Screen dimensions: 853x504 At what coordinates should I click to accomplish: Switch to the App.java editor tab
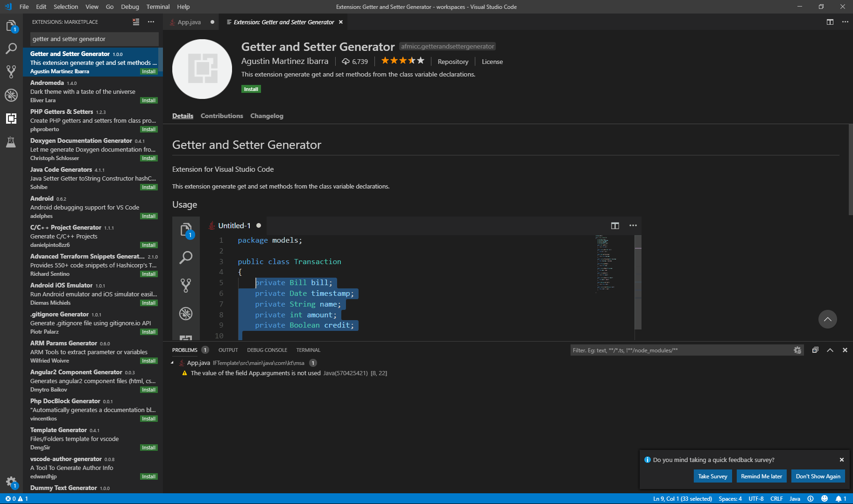[189, 22]
